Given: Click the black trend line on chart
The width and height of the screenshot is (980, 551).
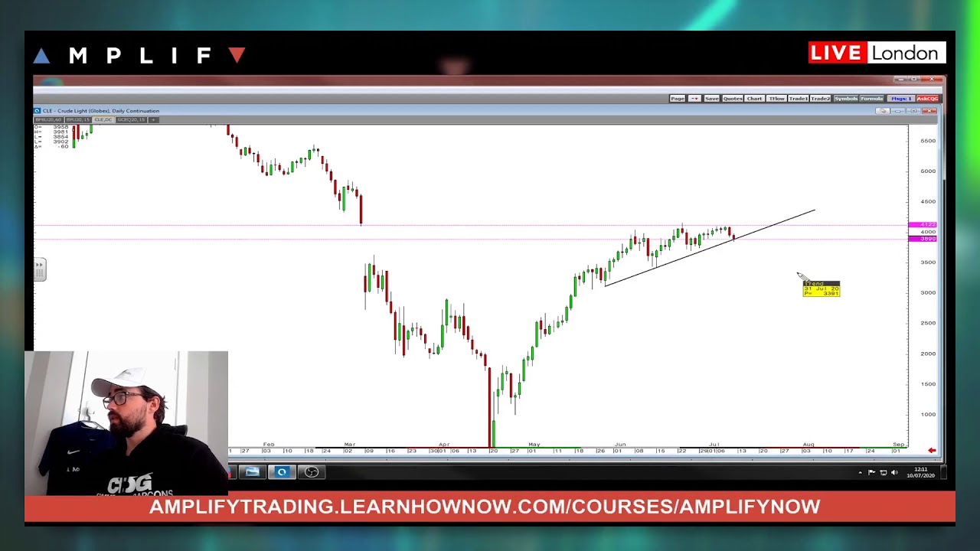Looking at the screenshot, I should click(x=710, y=248).
